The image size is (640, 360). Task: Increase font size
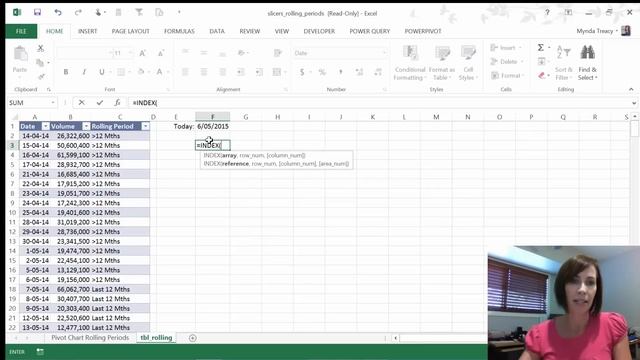[142, 53]
